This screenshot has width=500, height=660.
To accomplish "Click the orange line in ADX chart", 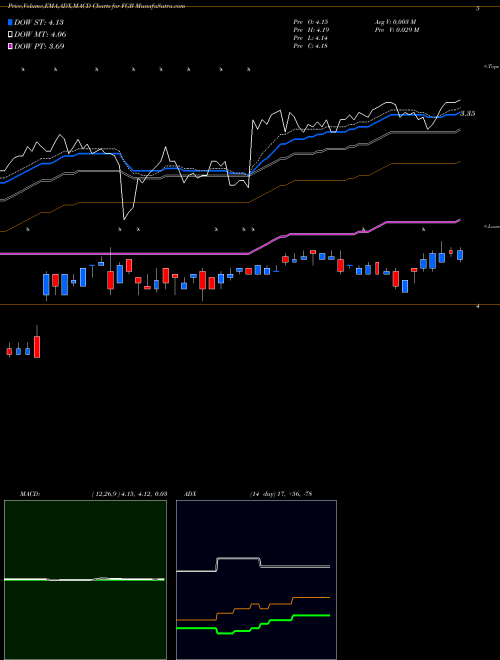I will pos(253,609).
